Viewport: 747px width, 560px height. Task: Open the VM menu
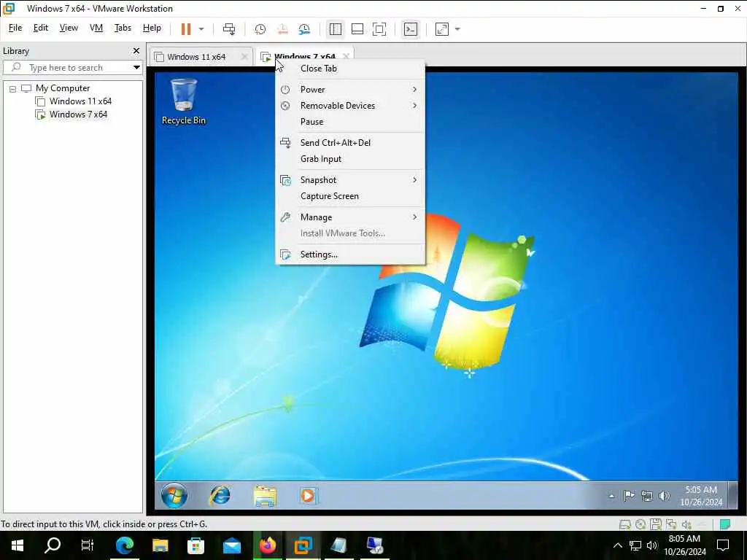(96, 28)
